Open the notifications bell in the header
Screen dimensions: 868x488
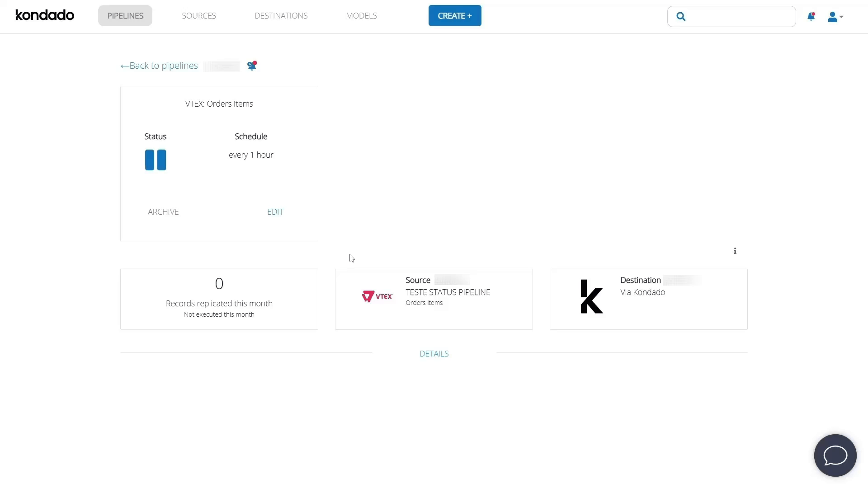(x=811, y=17)
